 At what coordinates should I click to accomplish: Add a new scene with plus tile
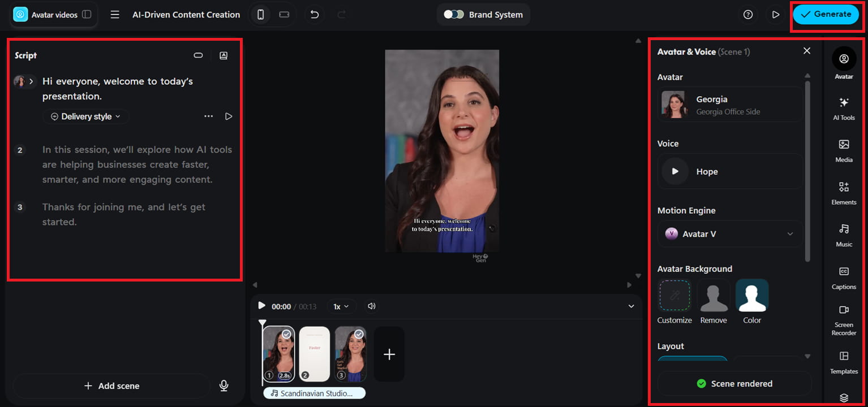pyautogui.click(x=389, y=354)
